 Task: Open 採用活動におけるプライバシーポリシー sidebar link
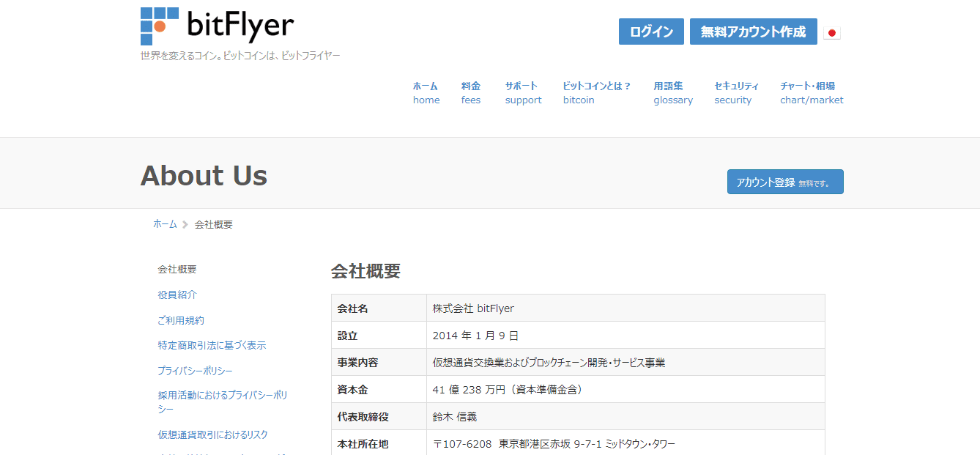tap(220, 401)
